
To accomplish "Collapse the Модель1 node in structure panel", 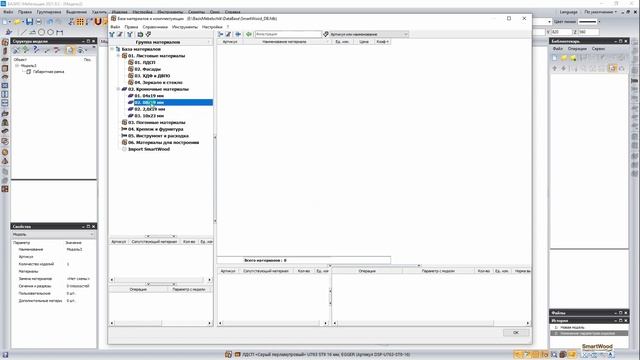I will pyautogui.click(x=17, y=65).
